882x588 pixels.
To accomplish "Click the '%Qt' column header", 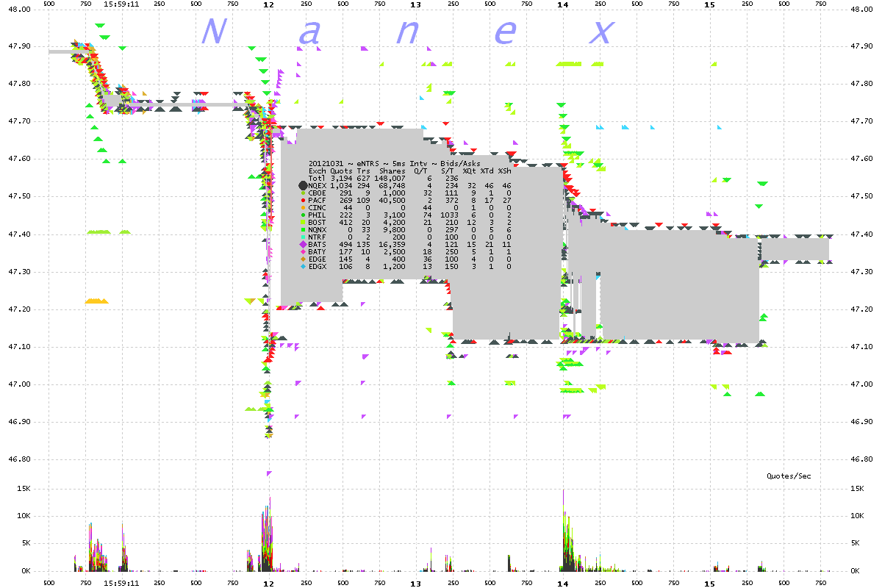I will 471,171.
